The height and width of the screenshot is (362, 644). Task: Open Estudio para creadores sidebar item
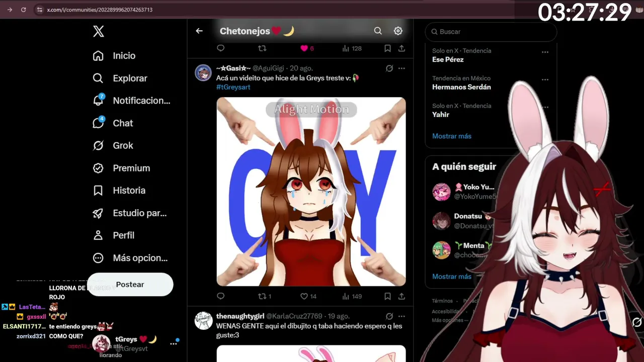coord(130,213)
